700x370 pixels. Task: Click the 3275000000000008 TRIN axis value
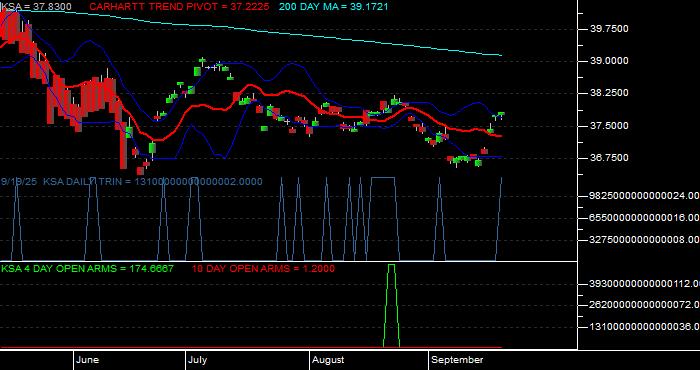pyautogui.click(x=645, y=240)
